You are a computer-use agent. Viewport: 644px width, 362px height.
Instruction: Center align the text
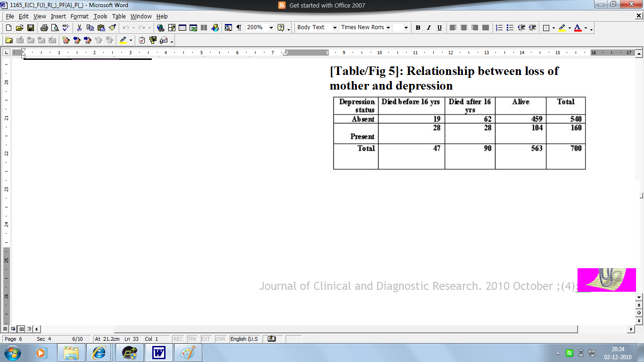464,28
